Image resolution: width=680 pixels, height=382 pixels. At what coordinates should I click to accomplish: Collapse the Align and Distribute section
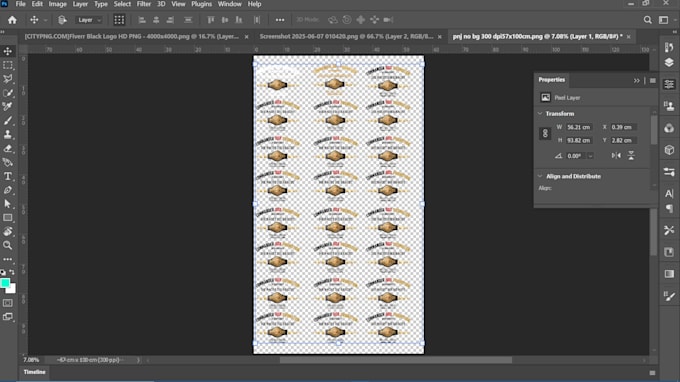(540, 176)
